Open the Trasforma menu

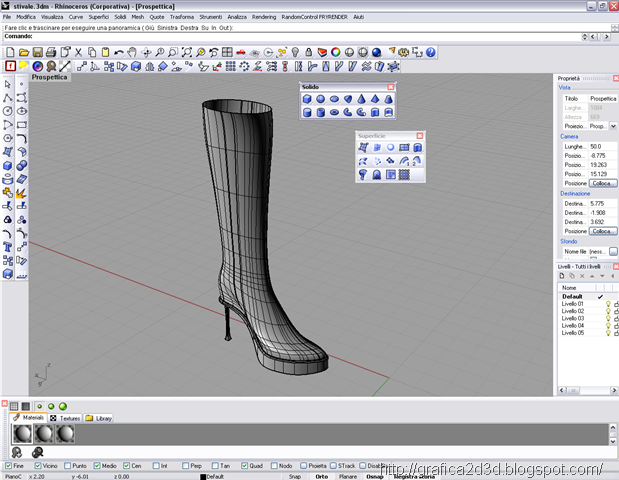182,17
